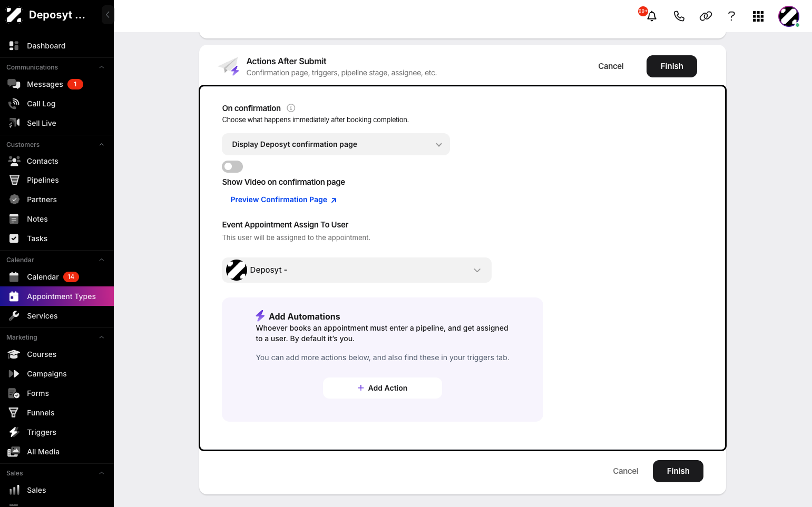The image size is (812, 507).
Task: Click the phone dialer icon
Action: (x=679, y=16)
